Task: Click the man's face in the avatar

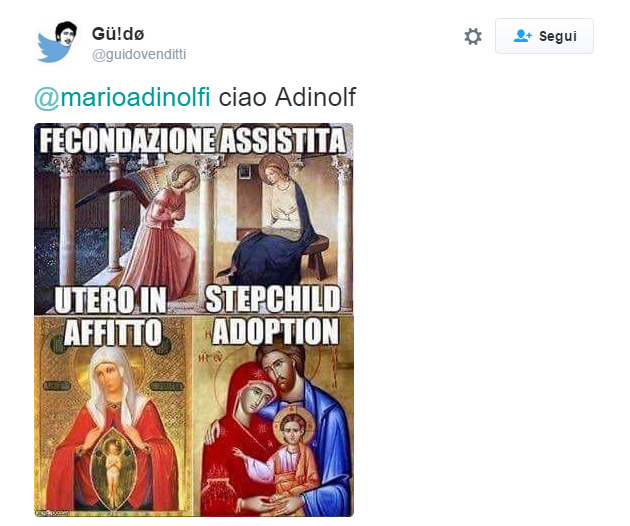Action: pos(66,34)
